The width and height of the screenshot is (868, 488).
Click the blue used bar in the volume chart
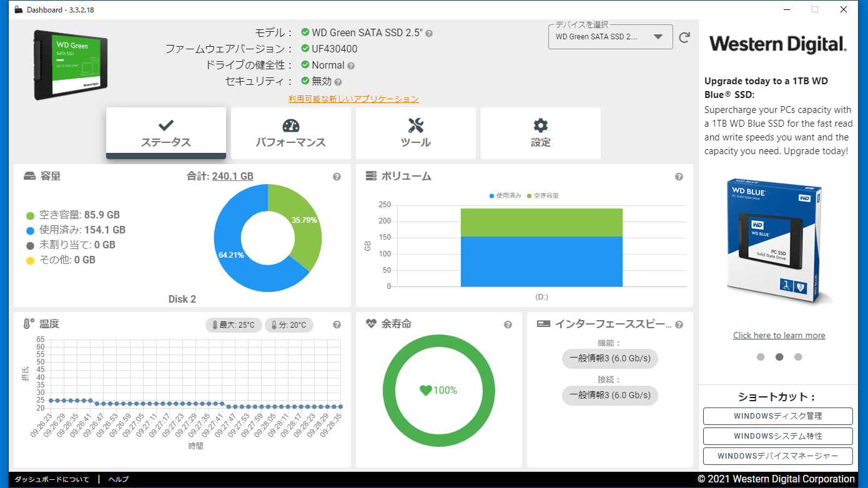tap(541, 261)
